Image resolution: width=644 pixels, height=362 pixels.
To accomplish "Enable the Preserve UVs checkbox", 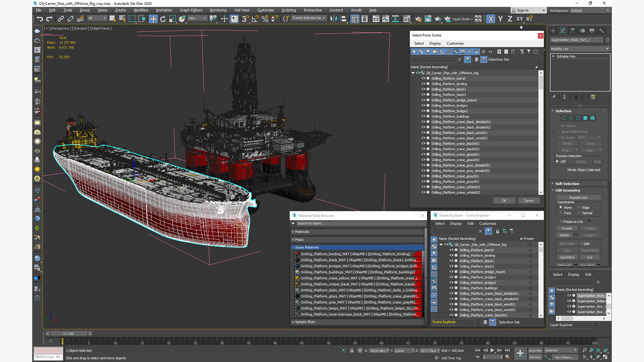I will point(561,222).
